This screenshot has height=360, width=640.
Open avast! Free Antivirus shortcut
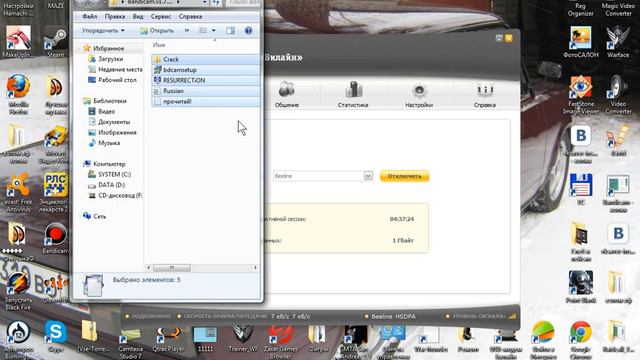pyautogui.click(x=18, y=192)
